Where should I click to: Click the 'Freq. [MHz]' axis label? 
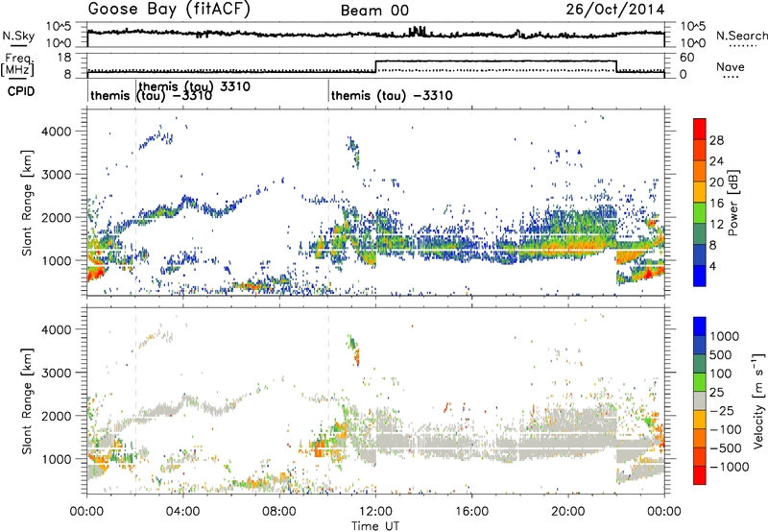click(18, 64)
